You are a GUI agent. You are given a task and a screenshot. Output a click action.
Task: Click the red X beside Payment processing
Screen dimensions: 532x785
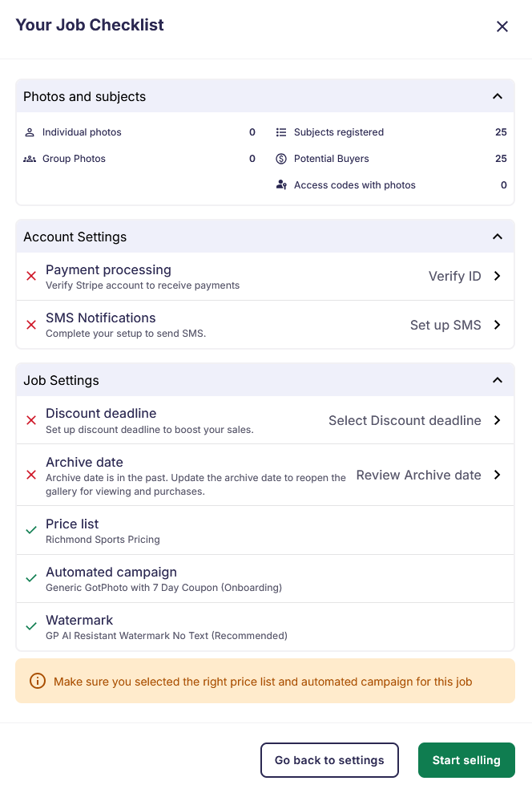click(30, 276)
